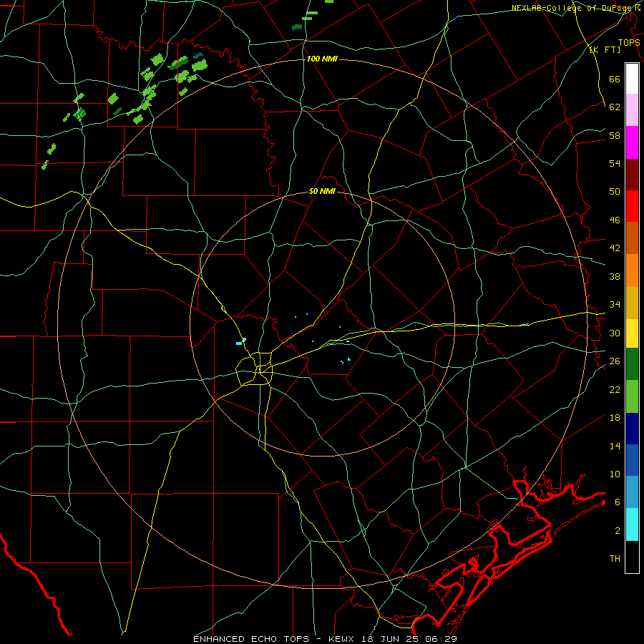Click the dark orange legend swatch
644x644 pixels.
632,238
